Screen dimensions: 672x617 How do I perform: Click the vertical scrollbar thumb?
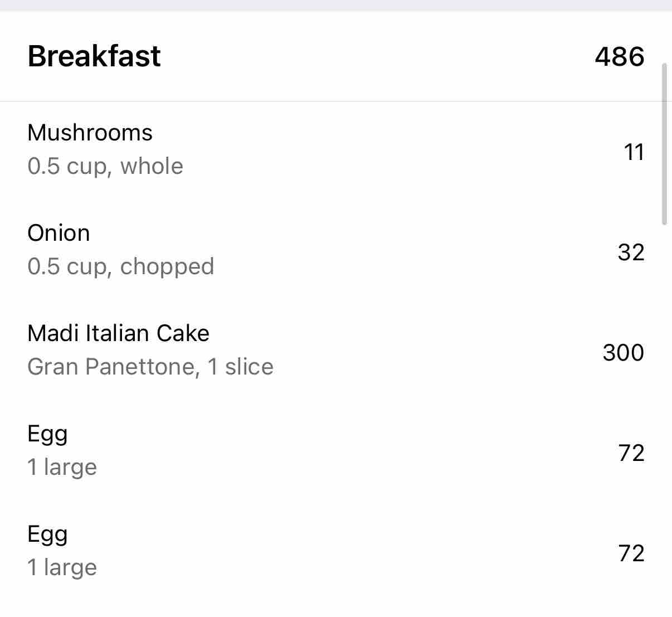click(664, 144)
